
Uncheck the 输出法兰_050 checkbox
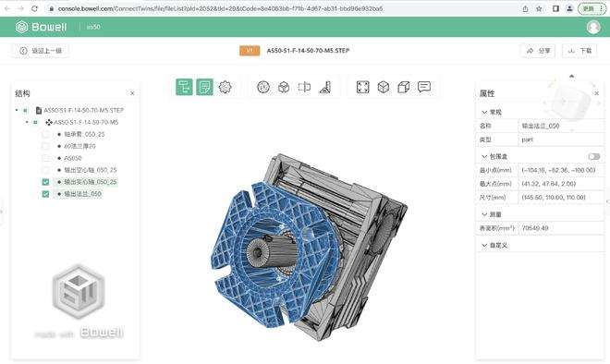45,194
